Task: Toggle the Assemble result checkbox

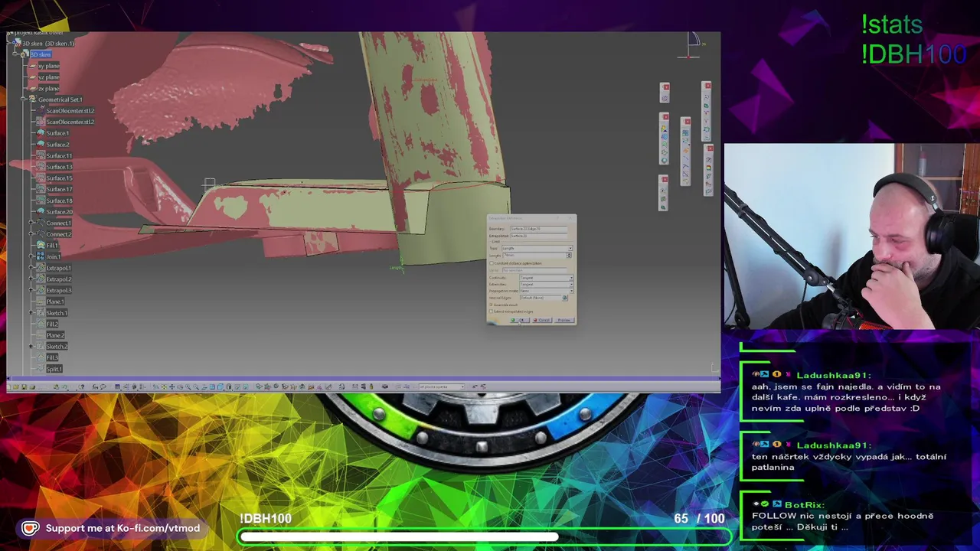Action: pyautogui.click(x=491, y=305)
